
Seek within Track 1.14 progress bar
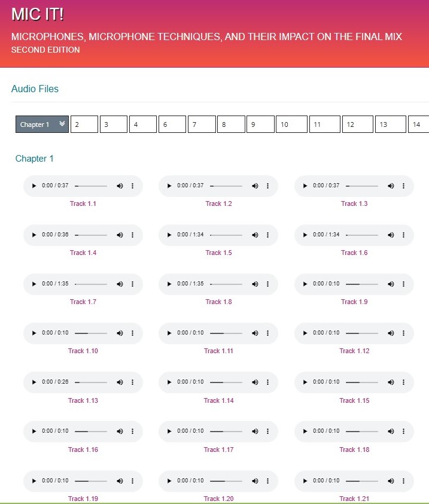(226, 382)
